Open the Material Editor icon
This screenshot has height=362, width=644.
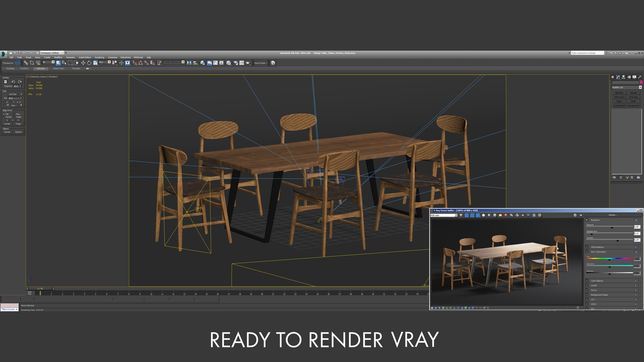coord(228,63)
